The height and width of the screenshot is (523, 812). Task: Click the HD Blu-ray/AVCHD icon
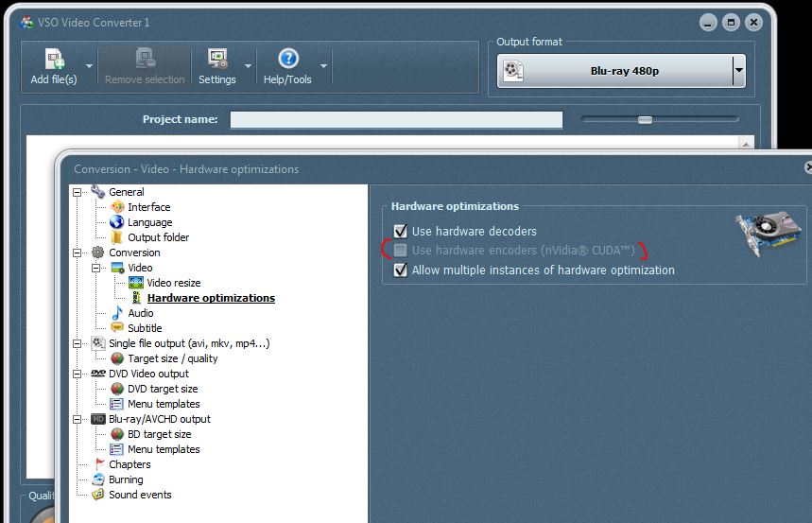pos(98,419)
